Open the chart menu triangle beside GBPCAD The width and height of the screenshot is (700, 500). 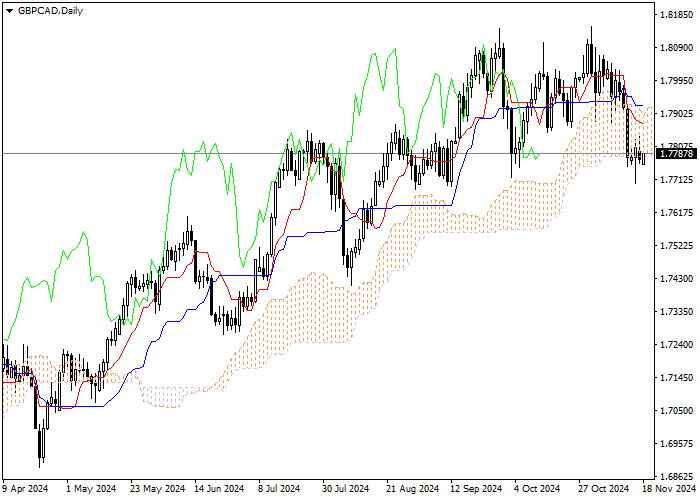tap(9, 11)
